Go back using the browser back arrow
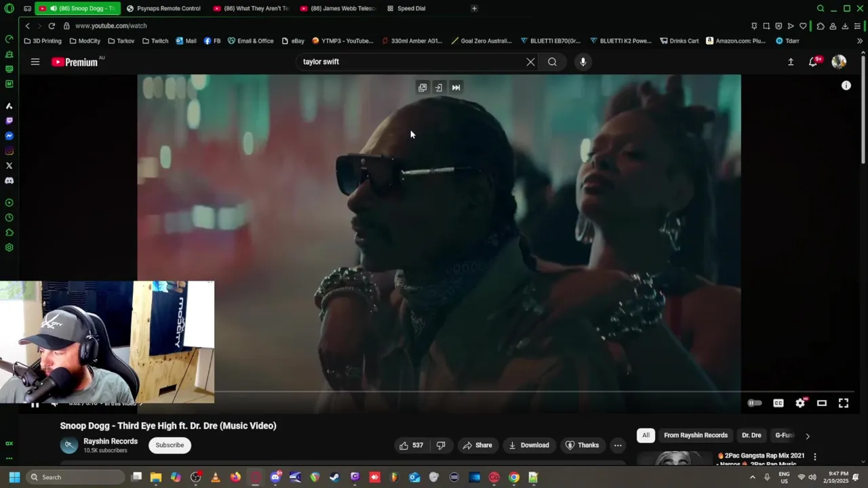The width and height of the screenshot is (868, 488). point(27,26)
